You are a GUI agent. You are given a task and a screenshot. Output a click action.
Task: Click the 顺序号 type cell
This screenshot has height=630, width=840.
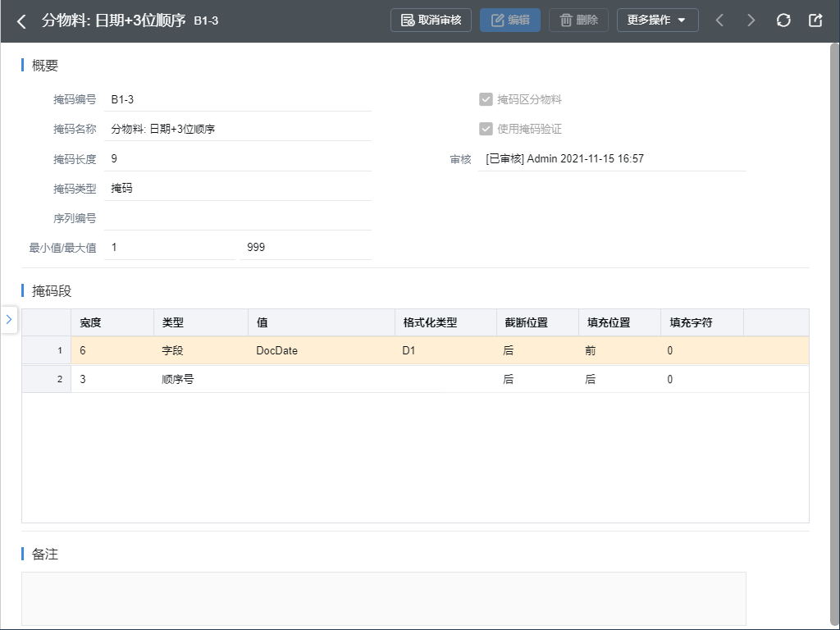coord(201,379)
